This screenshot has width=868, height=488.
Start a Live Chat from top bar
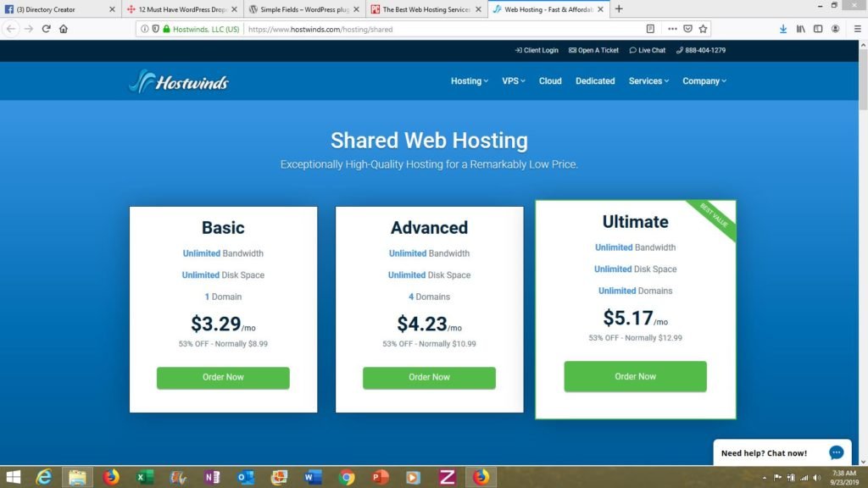(x=647, y=50)
